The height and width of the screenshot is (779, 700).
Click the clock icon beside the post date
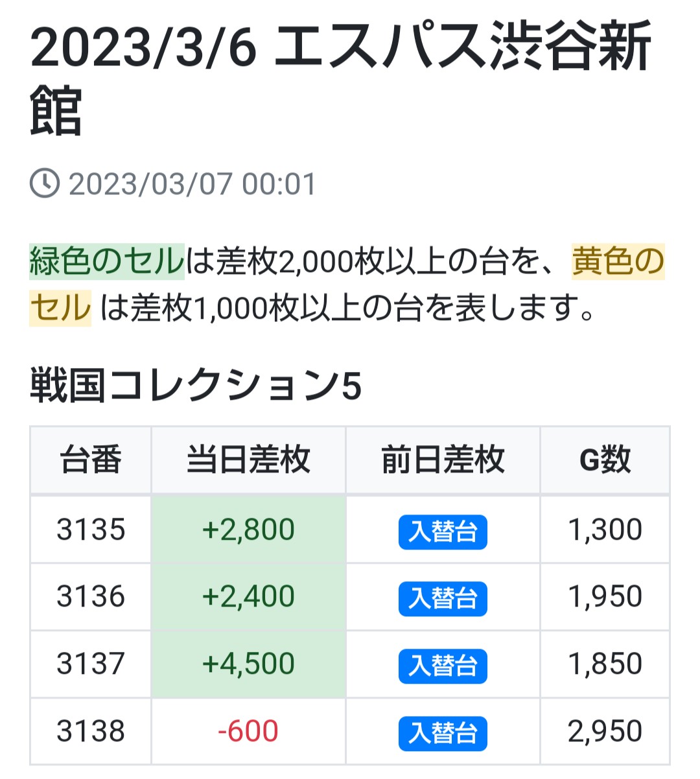(x=45, y=183)
